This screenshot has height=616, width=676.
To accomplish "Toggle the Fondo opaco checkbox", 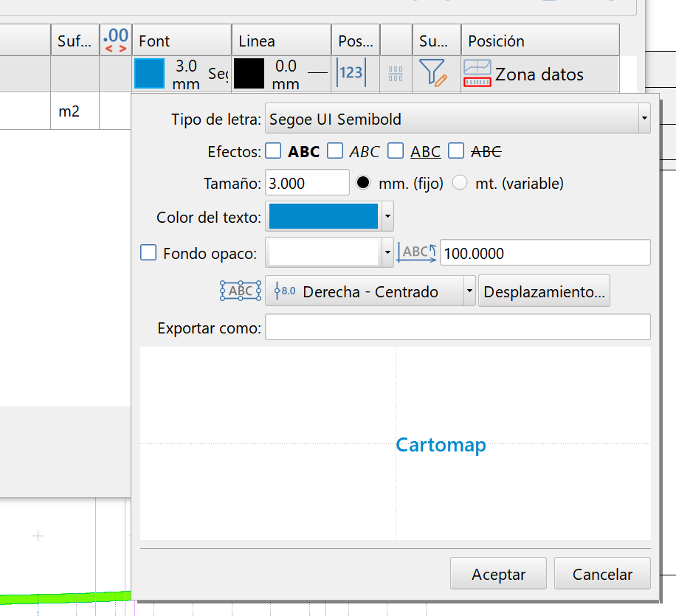I will click(x=148, y=252).
